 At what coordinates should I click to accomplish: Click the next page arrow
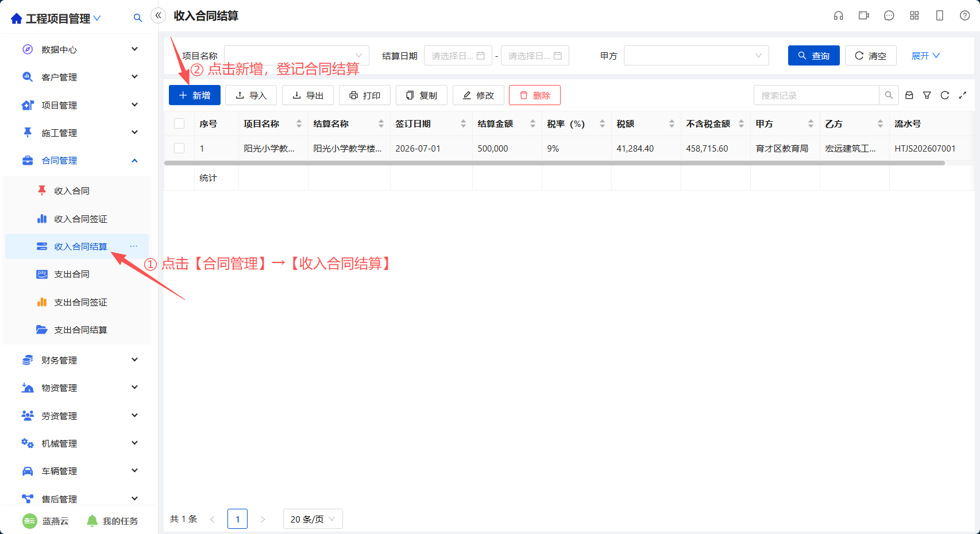(x=263, y=519)
